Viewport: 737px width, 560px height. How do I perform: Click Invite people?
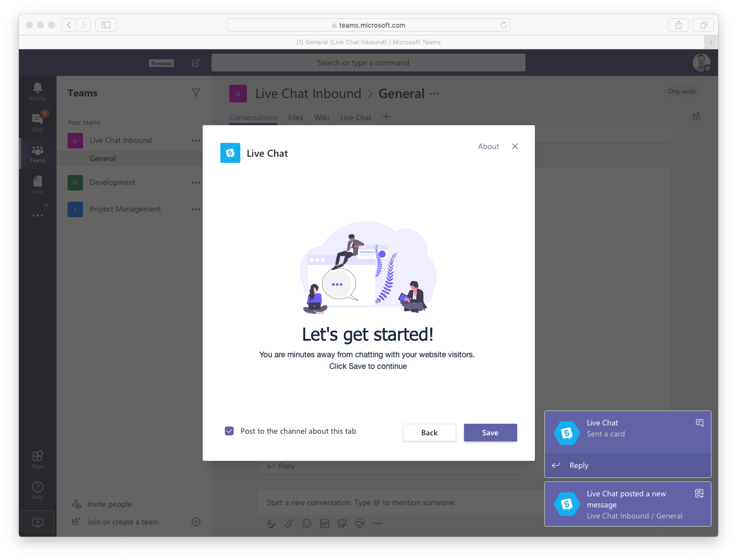coord(110,504)
